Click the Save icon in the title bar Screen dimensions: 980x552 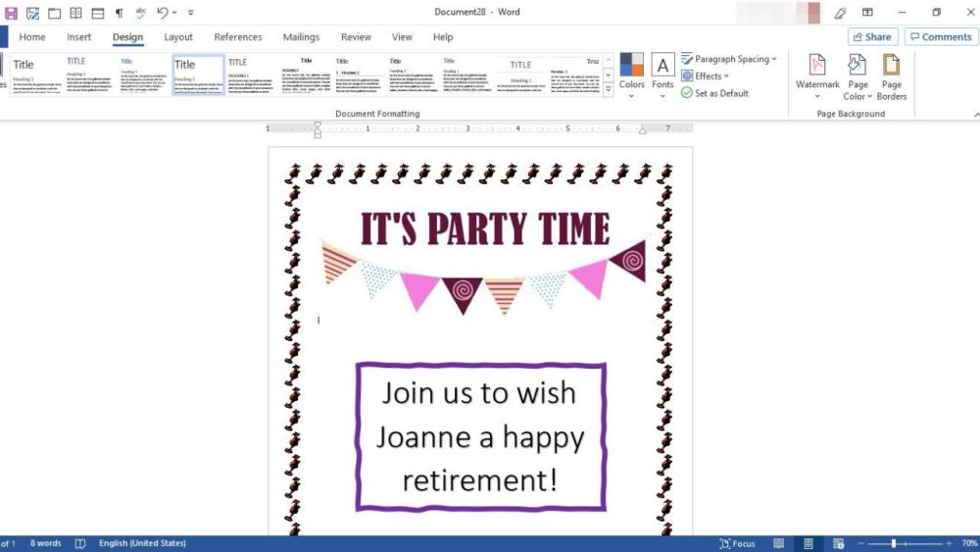11,13
